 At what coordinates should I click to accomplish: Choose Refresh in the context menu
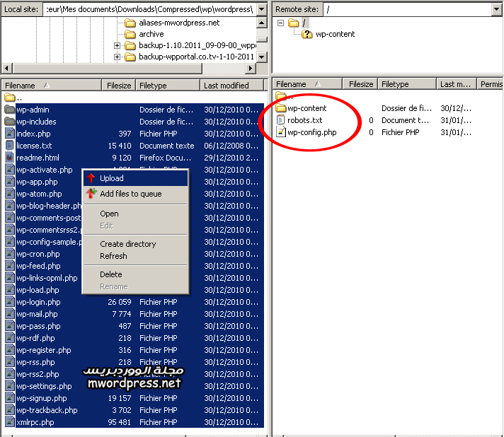click(135, 256)
